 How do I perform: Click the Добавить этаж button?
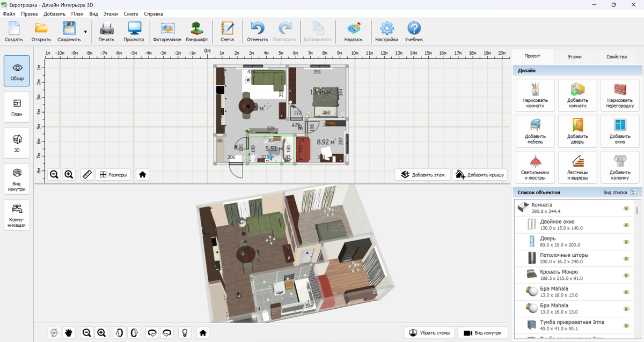423,174
